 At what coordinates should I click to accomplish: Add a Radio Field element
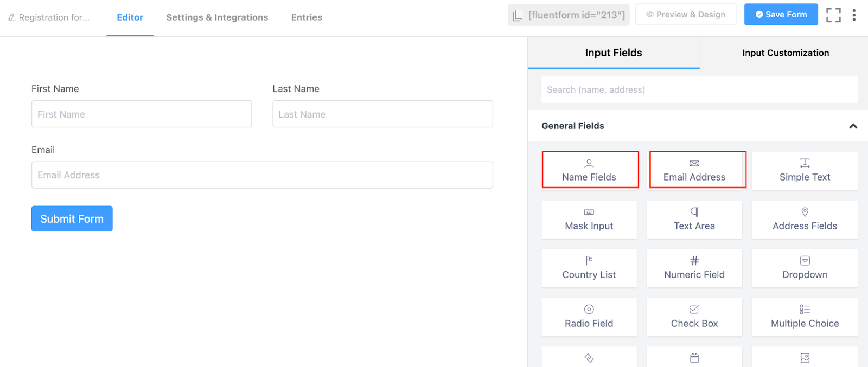589,317
